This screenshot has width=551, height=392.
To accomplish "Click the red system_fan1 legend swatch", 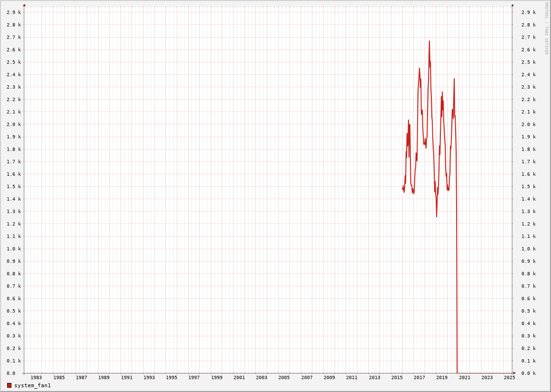I will coord(9,385).
